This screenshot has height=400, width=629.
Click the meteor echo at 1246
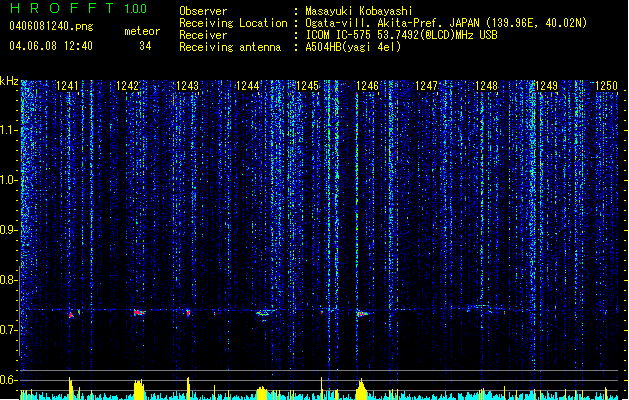point(363,314)
